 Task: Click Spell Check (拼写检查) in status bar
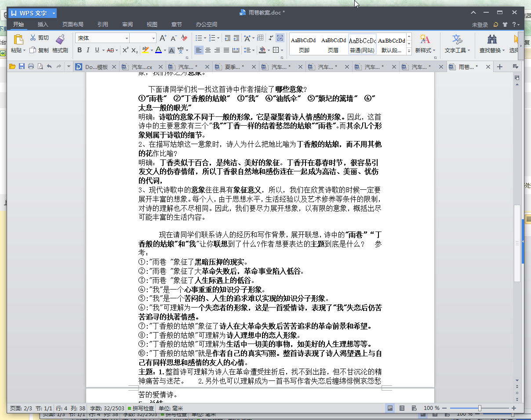click(142, 408)
